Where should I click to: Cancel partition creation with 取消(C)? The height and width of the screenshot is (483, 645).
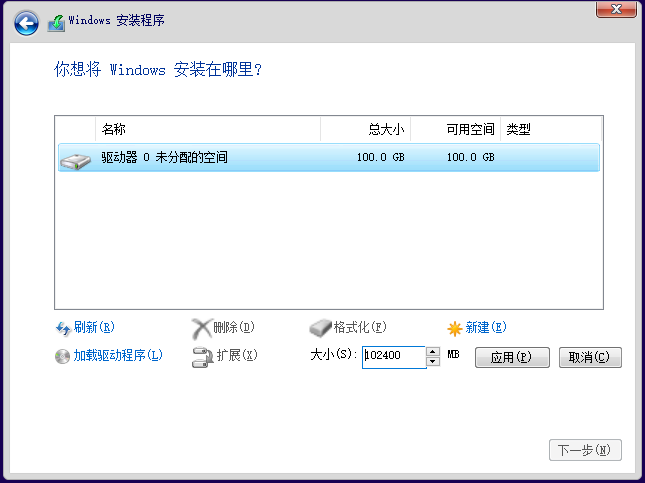590,357
